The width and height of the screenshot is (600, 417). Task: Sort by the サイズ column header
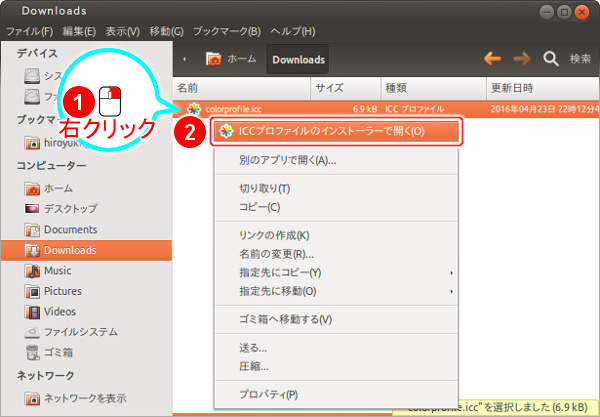point(346,88)
